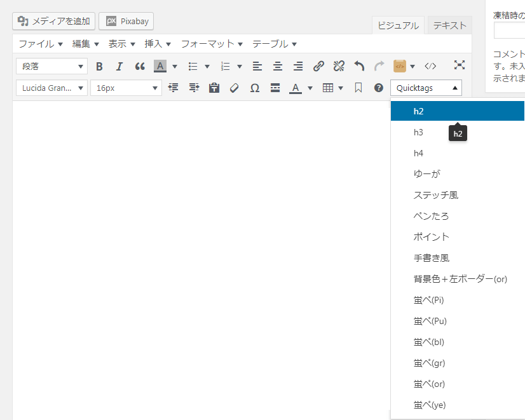Click the Pixabay button

click(126, 21)
